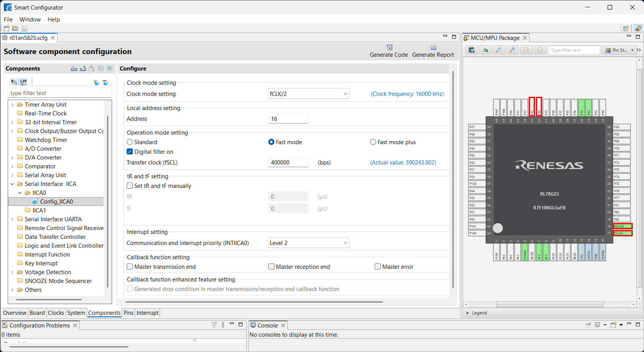This screenshot has width=644, height=352.
Task: Click the Generate Code icon
Action: pyautogui.click(x=389, y=48)
